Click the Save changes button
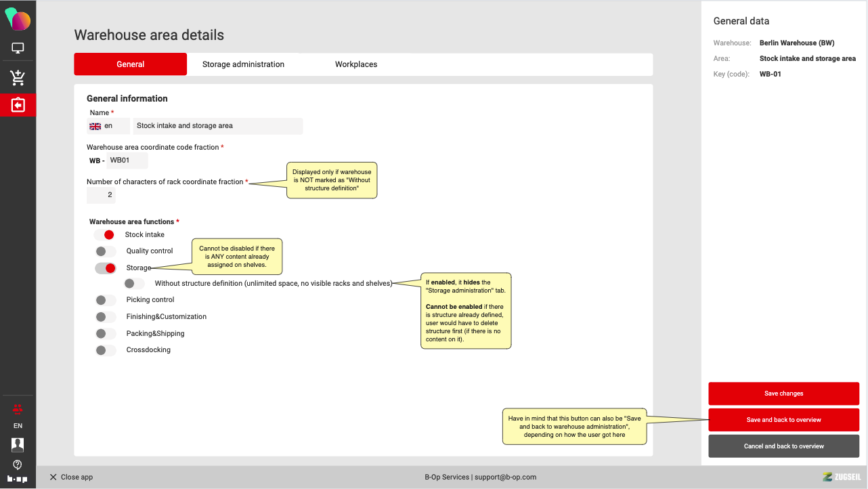This screenshot has height=489, width=868. tap(783, 394)
